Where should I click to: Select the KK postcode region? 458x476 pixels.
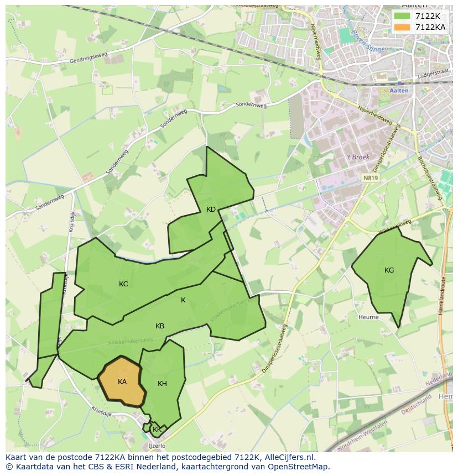coord(157,428)
